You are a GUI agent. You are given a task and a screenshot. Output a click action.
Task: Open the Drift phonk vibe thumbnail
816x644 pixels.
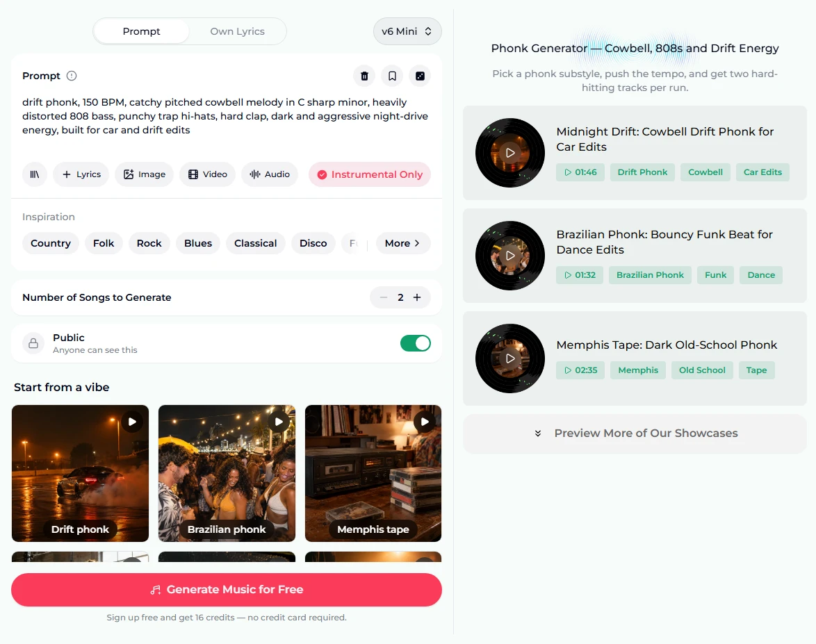[80, 473]
